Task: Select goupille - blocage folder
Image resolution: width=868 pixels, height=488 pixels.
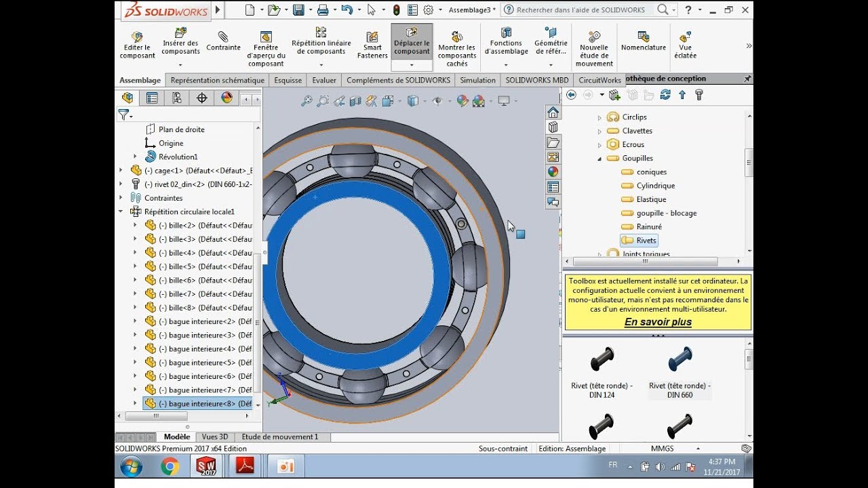Action: point(658,213)
